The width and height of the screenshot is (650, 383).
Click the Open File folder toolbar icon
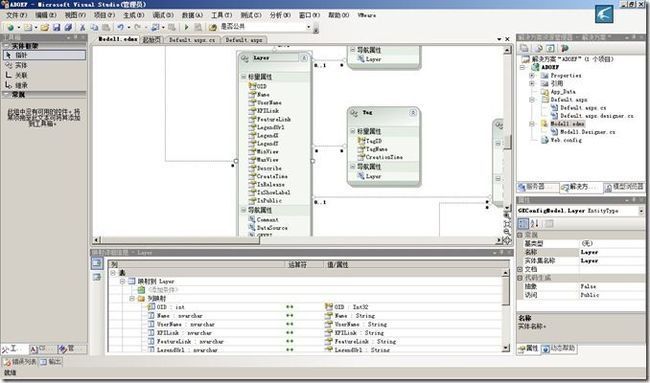(x=44, y=27)
